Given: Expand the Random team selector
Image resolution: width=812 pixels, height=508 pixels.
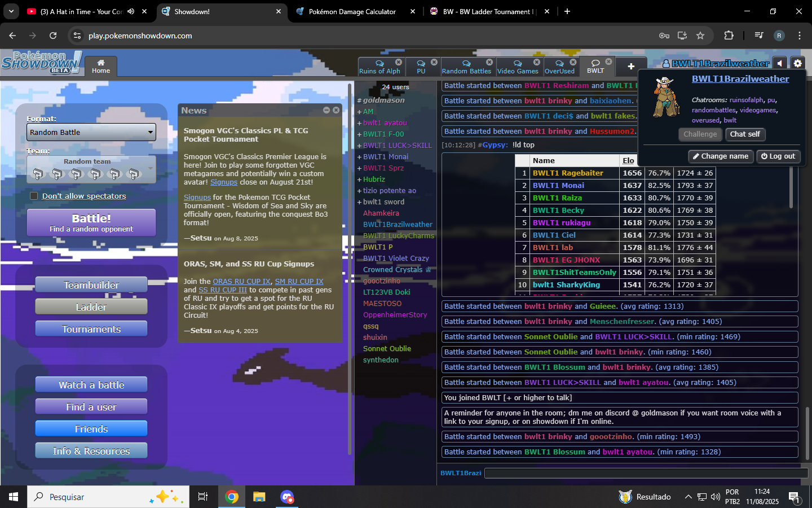Looking at the screenshot, I should coord(91,169).
